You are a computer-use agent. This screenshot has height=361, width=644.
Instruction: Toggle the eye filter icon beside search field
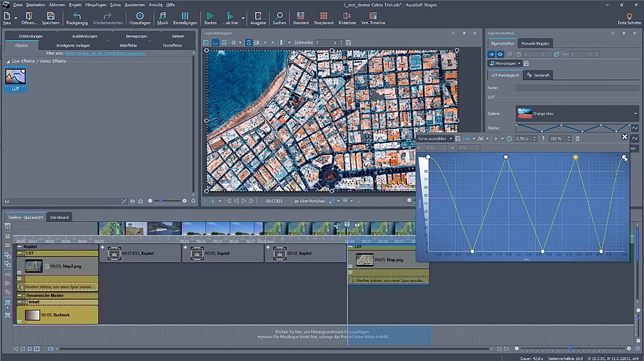pyautogui.click(x=133, y=201)
